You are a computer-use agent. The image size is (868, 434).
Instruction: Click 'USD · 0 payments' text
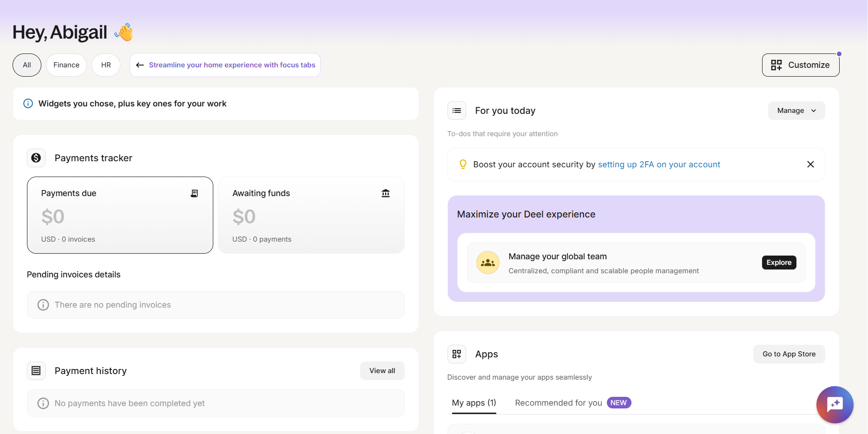pyautogui.click(x=262, y=239)
